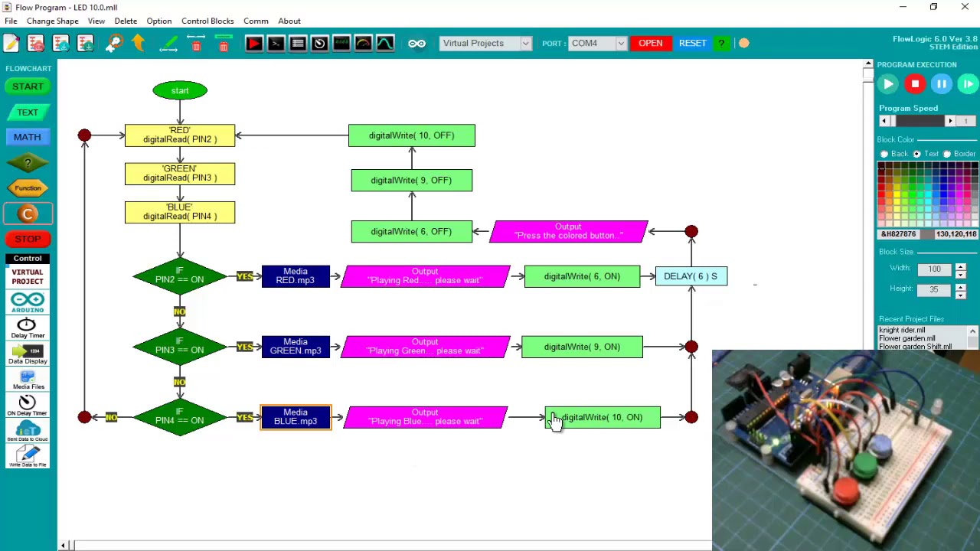
Task: Select the Arduino infinity logo toolbar icon
Action: click(416, 44)
